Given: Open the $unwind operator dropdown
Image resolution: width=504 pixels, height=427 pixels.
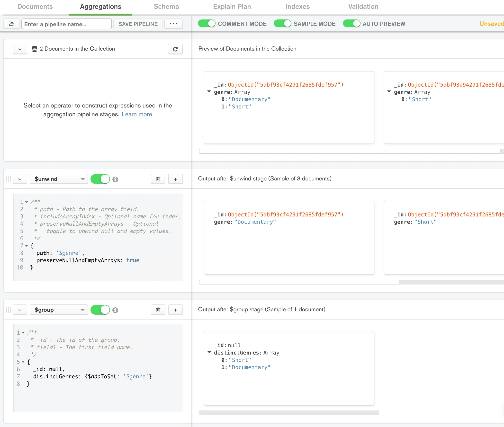Looking at the screenshot, I should (59, 179).
